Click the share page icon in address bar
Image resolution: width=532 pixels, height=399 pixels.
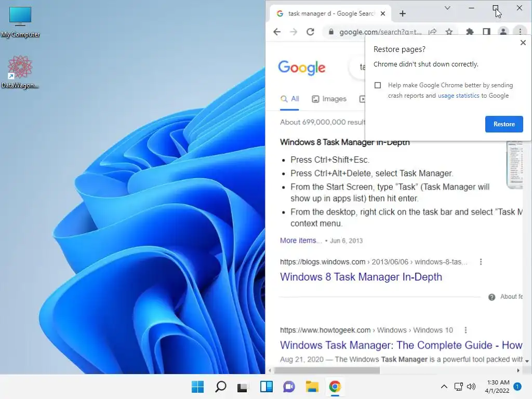coord(432,32)
